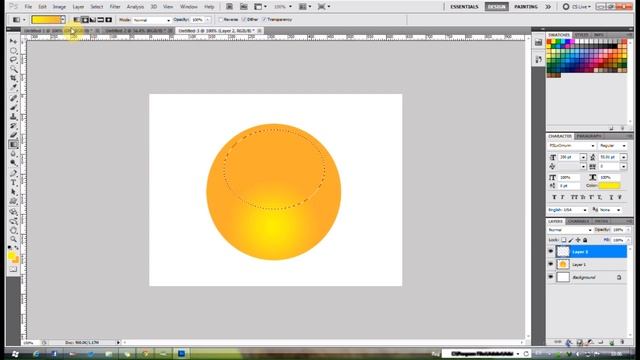Choose Diamond Gradient style in options bar
The image size is (640, 360).
(109, 20)
